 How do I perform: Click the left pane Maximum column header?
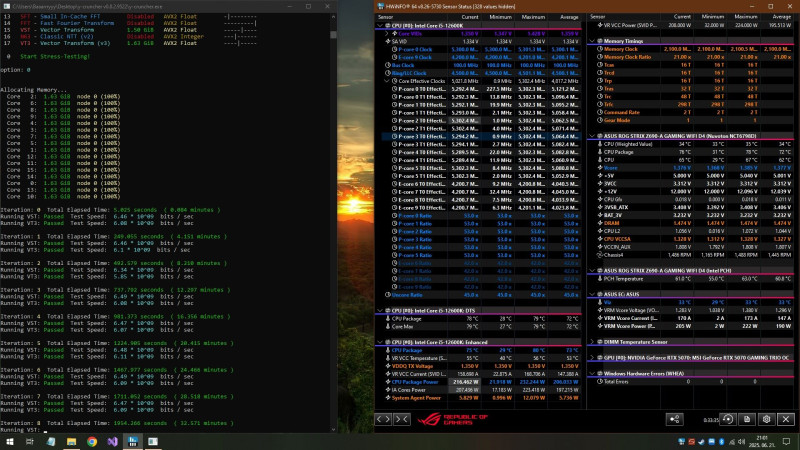coord(531,17)
